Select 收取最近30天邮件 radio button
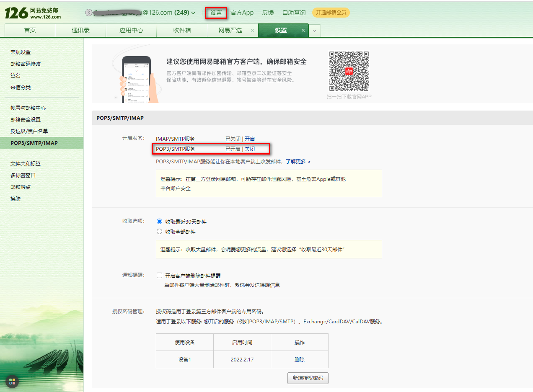This screenshot has width=533, height=392. pos(159,222)
